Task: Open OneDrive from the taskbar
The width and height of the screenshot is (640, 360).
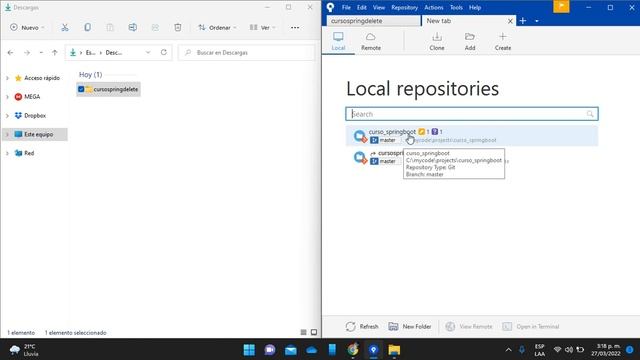Action: coord(311,350)
